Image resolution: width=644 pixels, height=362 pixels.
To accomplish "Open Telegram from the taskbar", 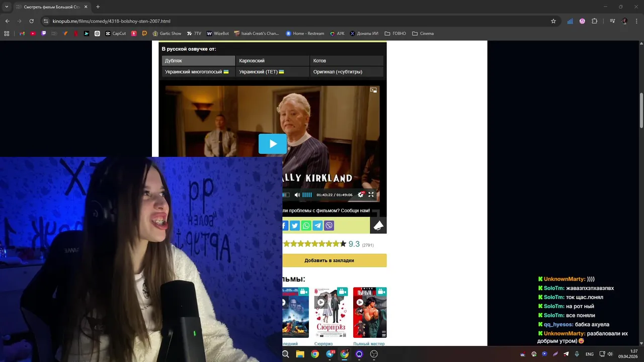I will (330, 354).
